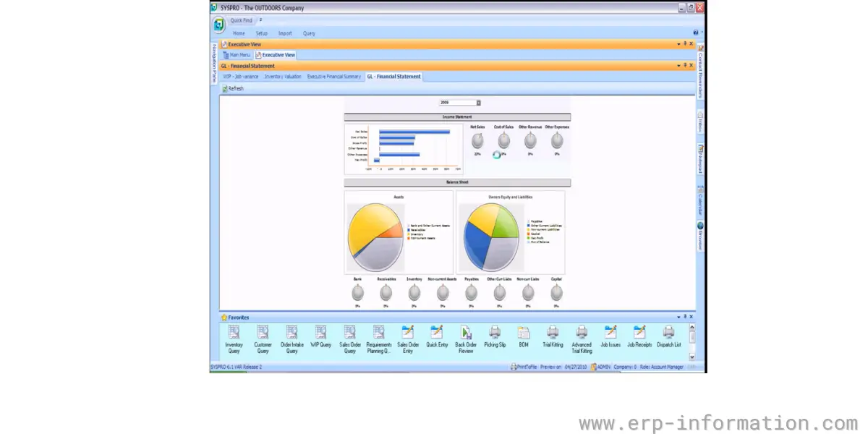Open the BOM favorite
The image size is (868, 434).
click(524, 336)
